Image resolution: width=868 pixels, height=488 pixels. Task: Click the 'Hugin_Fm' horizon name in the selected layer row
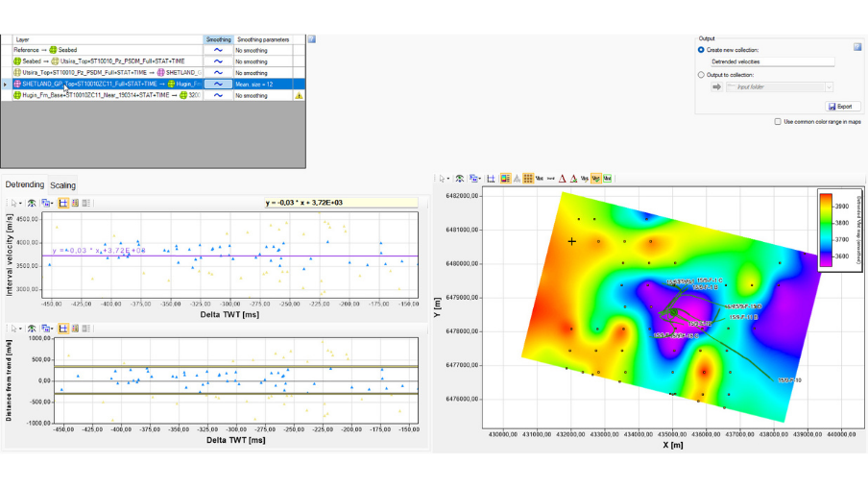pyautogui.click(x=189, y=85)
